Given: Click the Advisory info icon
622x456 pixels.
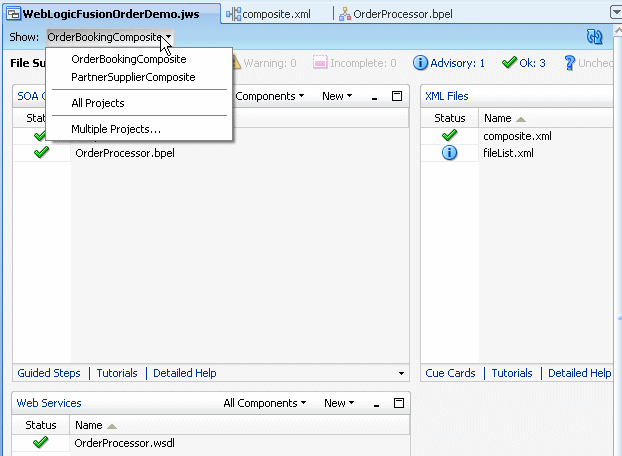Looking at the screenshot, I should click(420, 63).
